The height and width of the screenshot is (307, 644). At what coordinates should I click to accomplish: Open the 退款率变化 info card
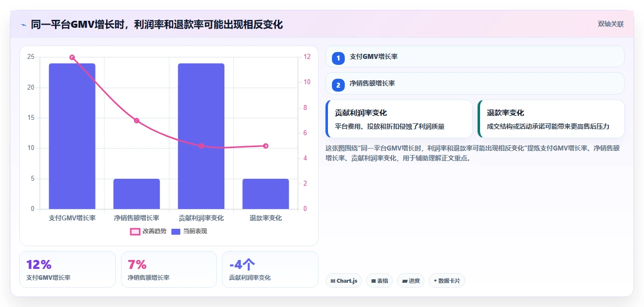coord(551,119)
